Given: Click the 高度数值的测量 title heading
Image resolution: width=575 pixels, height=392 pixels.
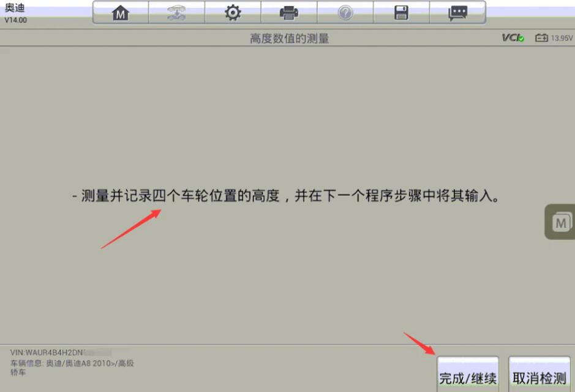Looking at the screenshot, I should (x=289, y=38).
